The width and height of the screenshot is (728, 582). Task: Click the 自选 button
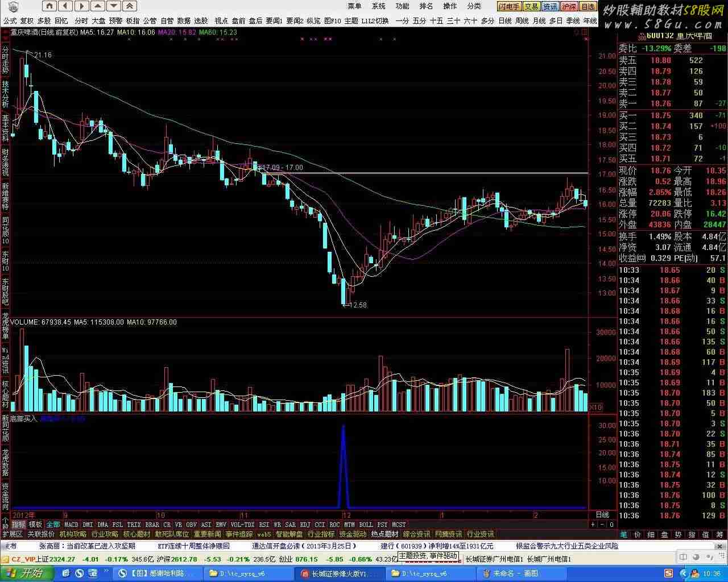588,7
